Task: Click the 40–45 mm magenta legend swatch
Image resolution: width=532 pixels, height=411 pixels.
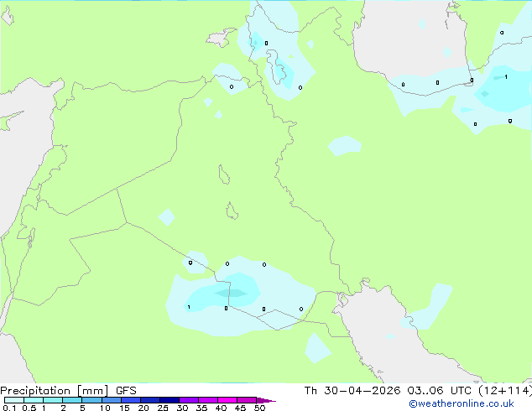Action: (227, 400)
